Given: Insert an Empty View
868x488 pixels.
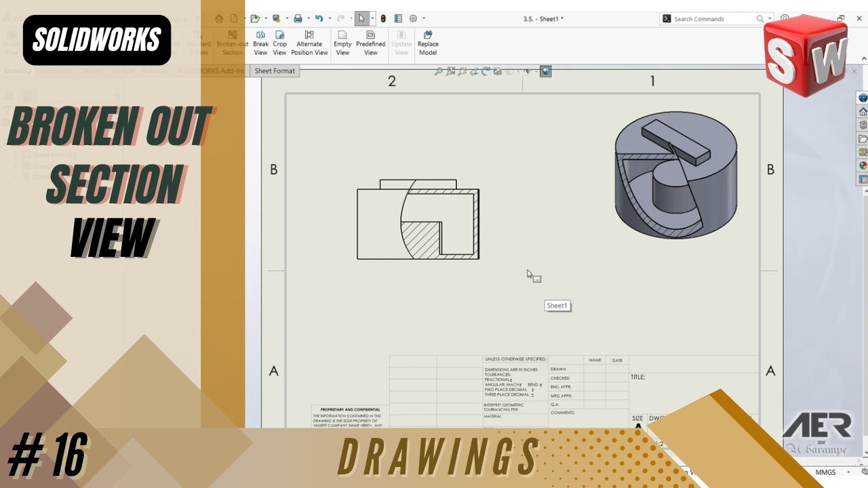Looking at the screenshot, I should point(342,43).
